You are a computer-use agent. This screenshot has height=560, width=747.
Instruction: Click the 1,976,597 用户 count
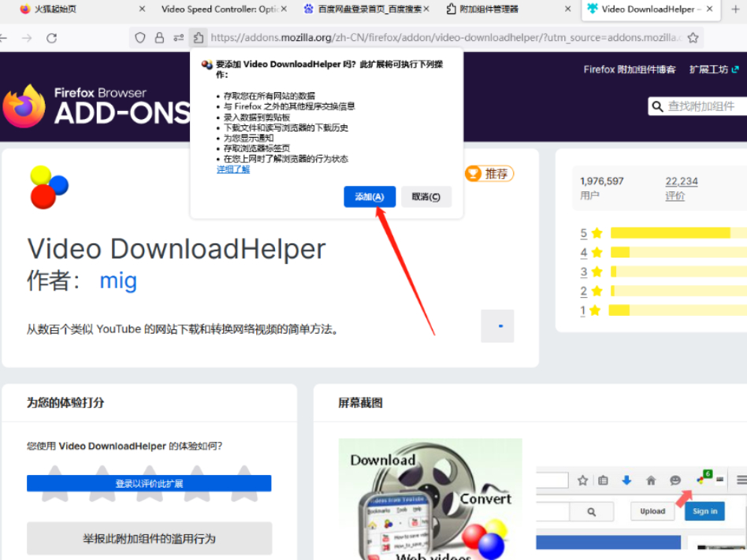(602, 188)
